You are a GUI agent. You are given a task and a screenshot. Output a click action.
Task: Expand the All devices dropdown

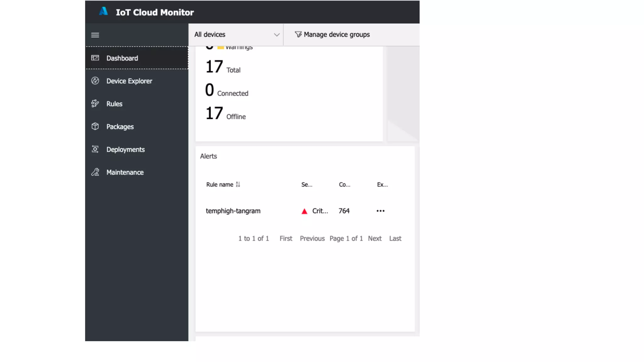pyautogui.click(x=236, y=35)
